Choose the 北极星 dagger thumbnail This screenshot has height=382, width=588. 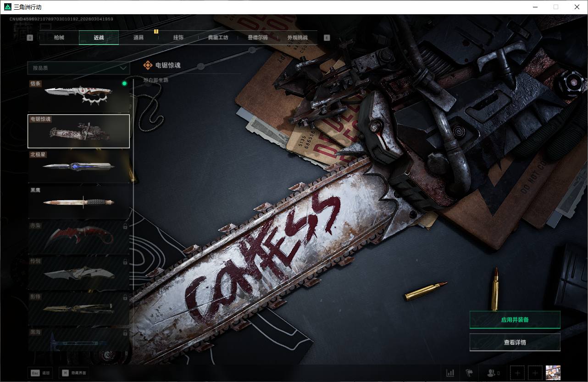pyautogui.click(x=79, y=167)
